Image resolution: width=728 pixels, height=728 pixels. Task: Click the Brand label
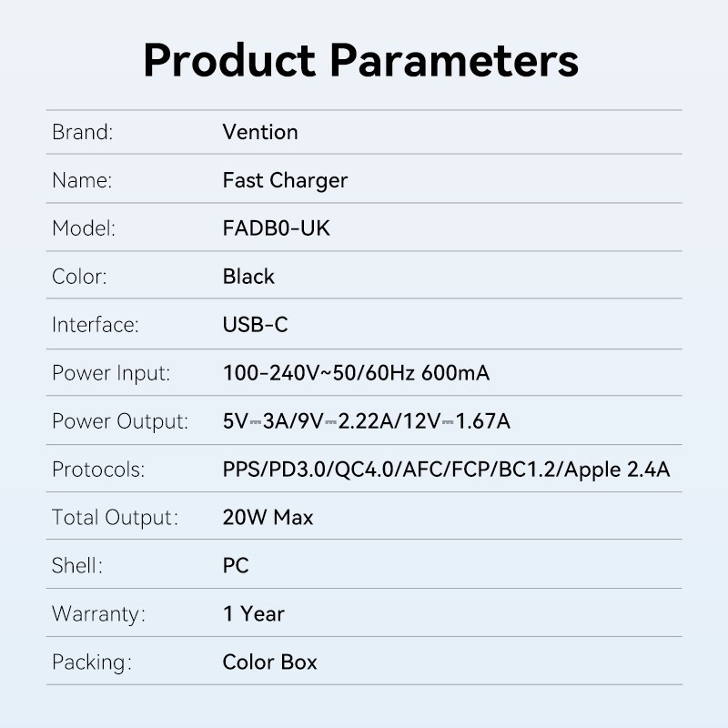tap(82, 132)
